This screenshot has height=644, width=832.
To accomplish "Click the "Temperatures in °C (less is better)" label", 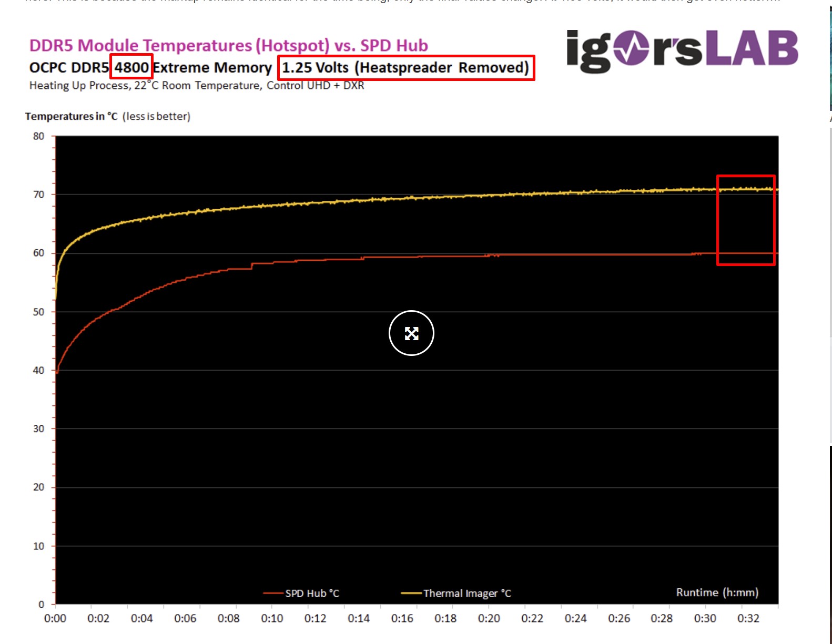I will pyautogui.click(x=108, y=116).
